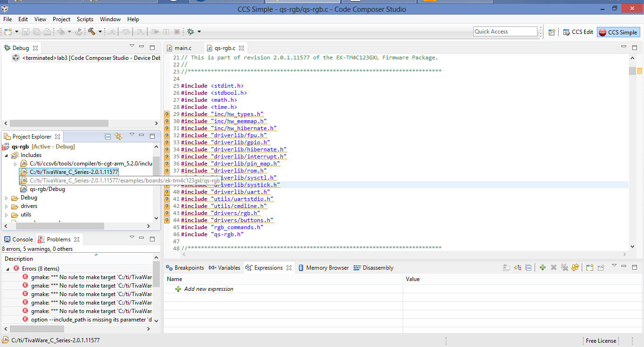Image resolution: width=644 pixels, height=347 pixels.
Task: Click the Add new expression plus icon
Action: coord(542,267)
